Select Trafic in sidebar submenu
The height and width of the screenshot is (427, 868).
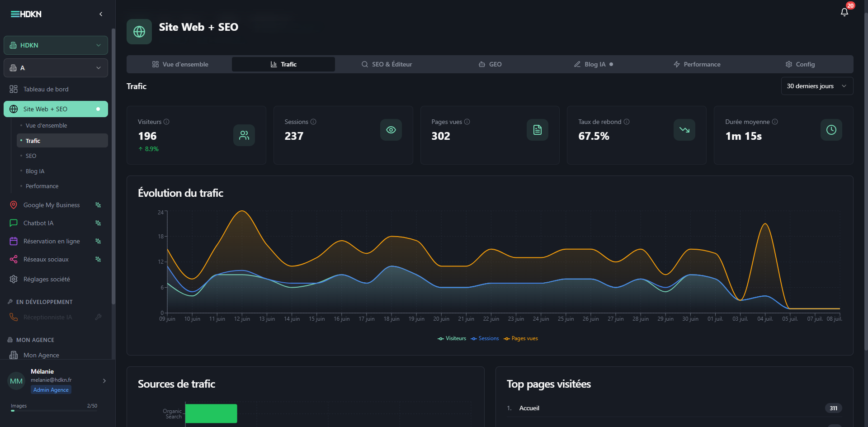[62, 141]
